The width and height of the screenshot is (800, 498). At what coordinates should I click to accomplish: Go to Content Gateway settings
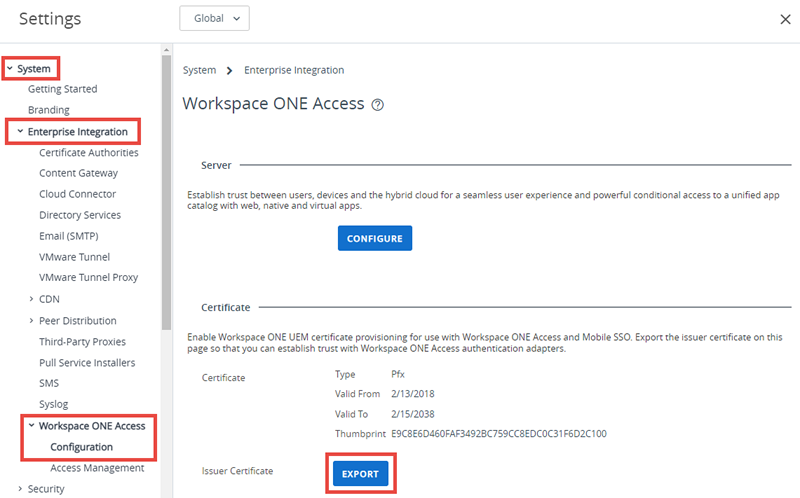78,173
